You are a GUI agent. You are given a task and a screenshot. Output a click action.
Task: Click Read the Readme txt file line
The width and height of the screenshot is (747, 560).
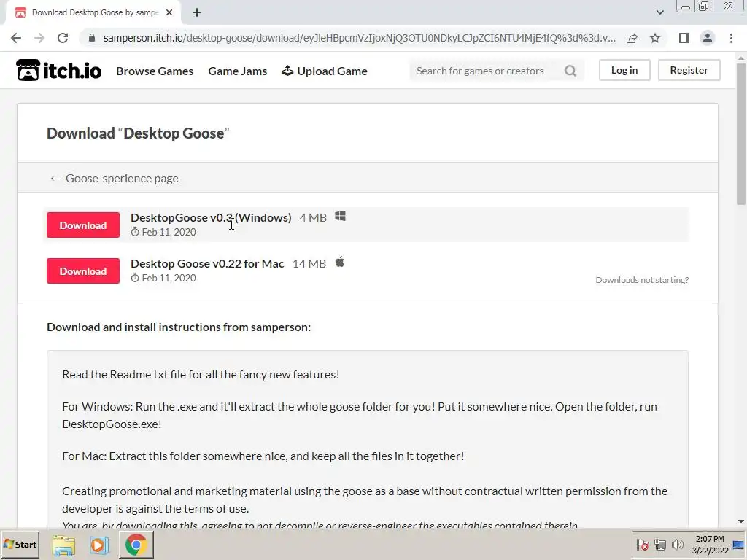(x=201, y=374)
